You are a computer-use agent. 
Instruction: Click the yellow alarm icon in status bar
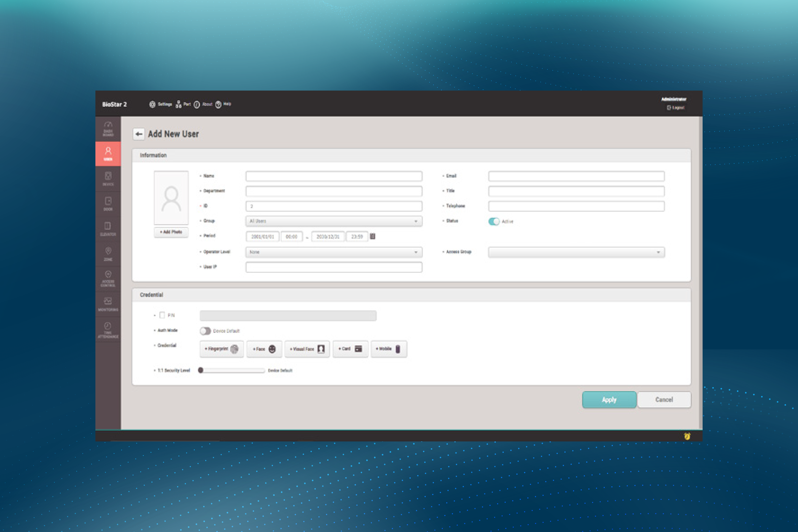[x=687, y=436]
